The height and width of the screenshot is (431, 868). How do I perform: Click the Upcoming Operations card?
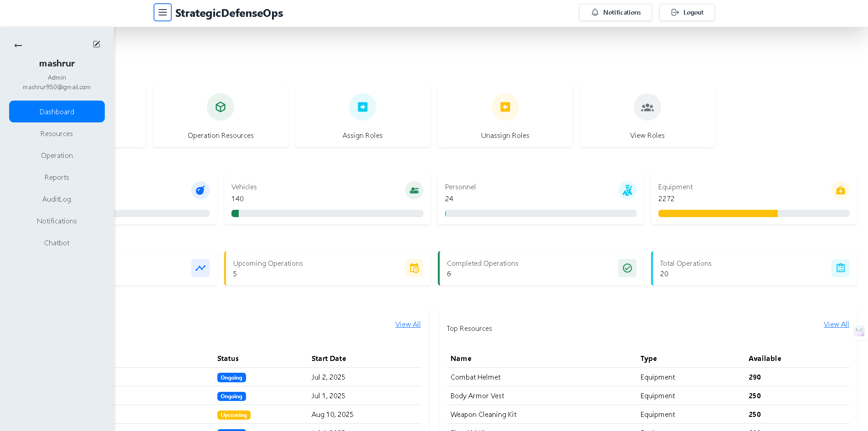[x=327, y=268]
